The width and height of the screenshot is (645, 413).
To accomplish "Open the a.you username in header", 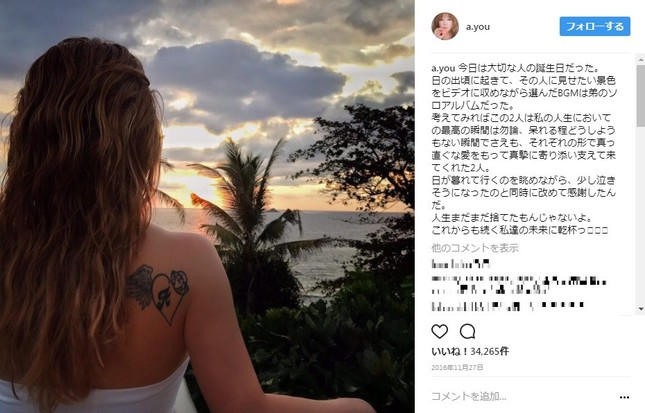I will coord(478,27).
